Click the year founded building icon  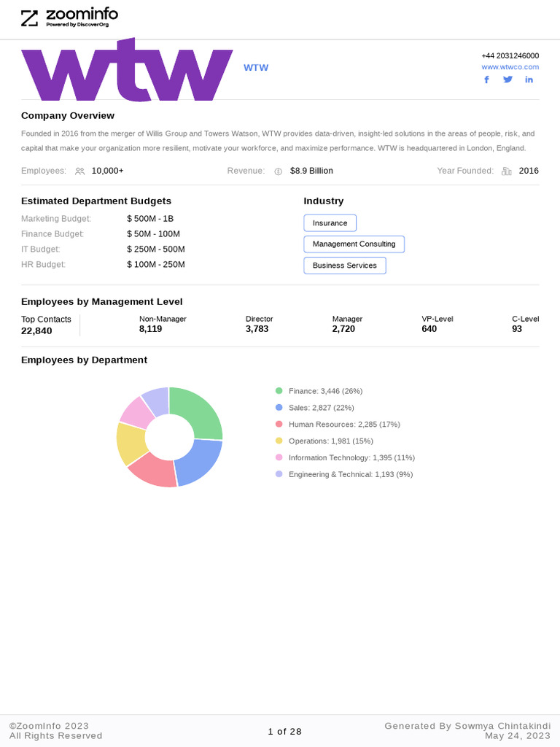pyautogui.click(x=506, y=171)
